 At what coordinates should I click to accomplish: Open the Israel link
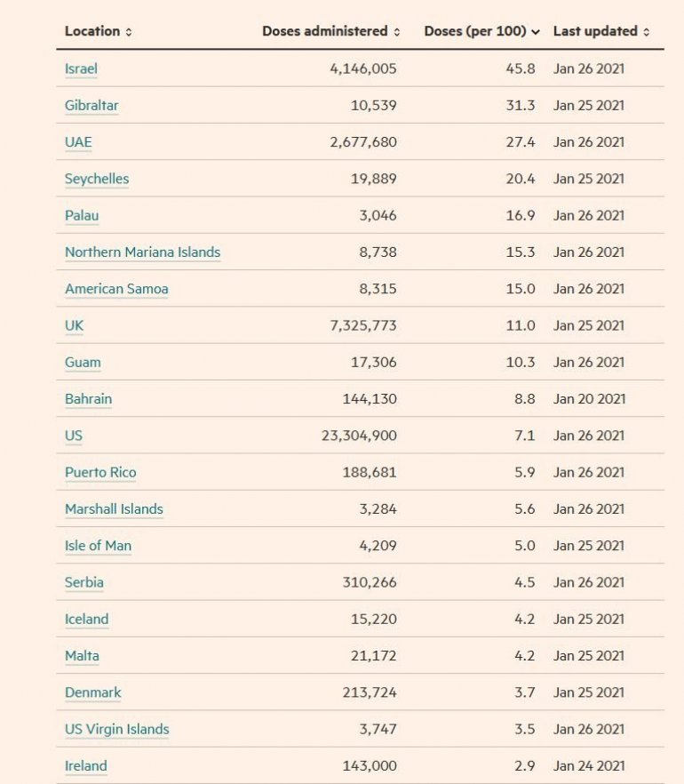(x=81, y=68)
